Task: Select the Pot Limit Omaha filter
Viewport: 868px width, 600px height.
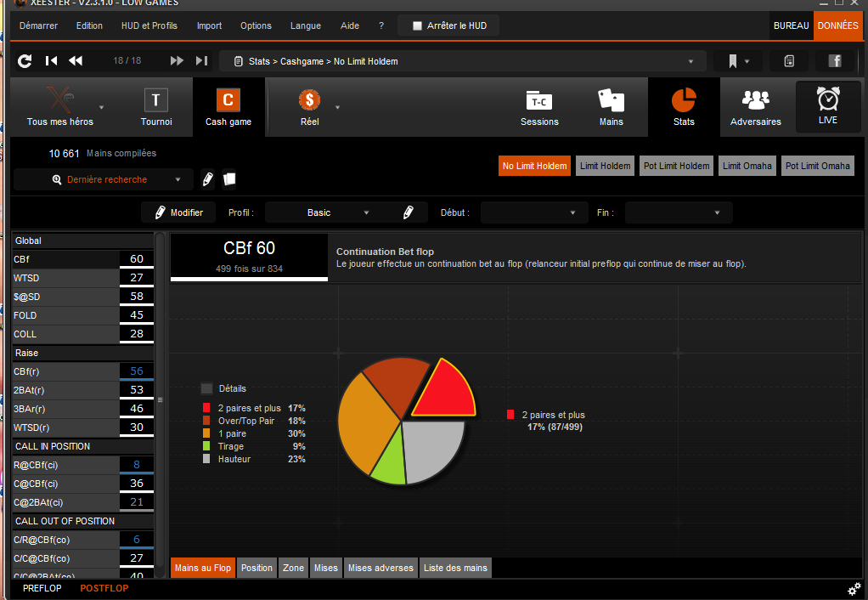Action: 818,166
